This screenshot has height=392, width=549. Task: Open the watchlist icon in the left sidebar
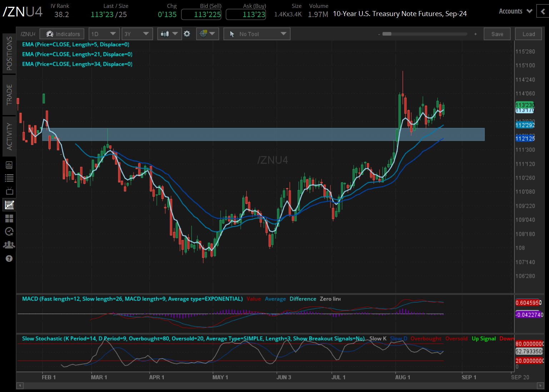pyautogui.click(x=9, y=178)
